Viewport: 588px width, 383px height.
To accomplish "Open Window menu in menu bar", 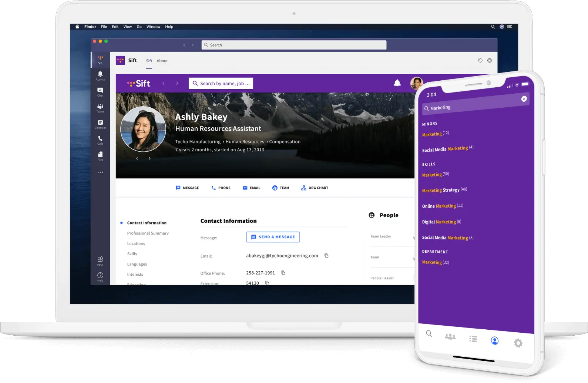I will click(x=153, y=27).
